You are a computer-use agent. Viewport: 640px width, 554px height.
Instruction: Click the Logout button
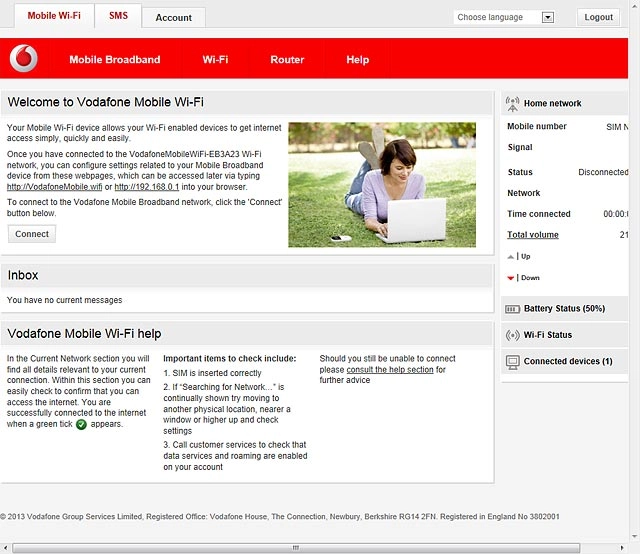click(x=598, y=17)
